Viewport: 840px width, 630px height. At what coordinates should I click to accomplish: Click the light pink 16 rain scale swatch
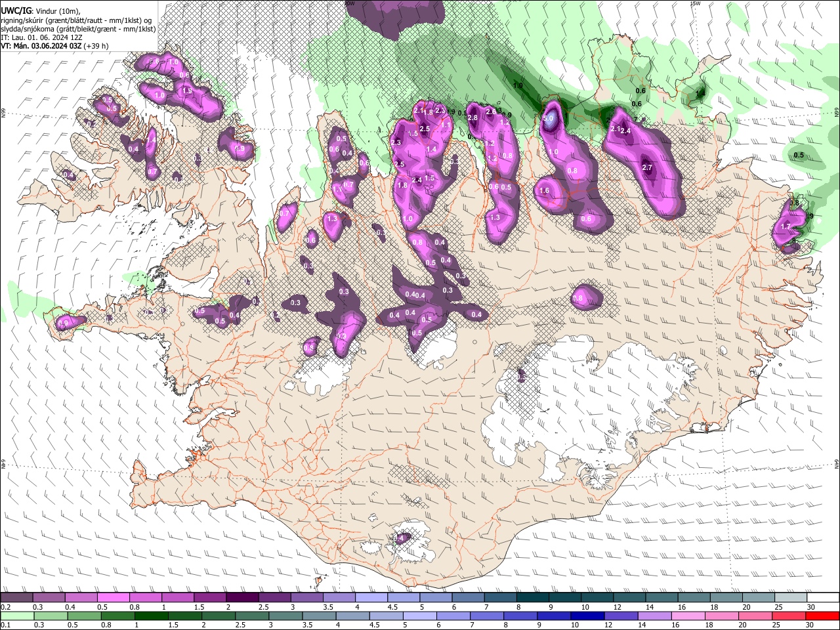[689, 616]
